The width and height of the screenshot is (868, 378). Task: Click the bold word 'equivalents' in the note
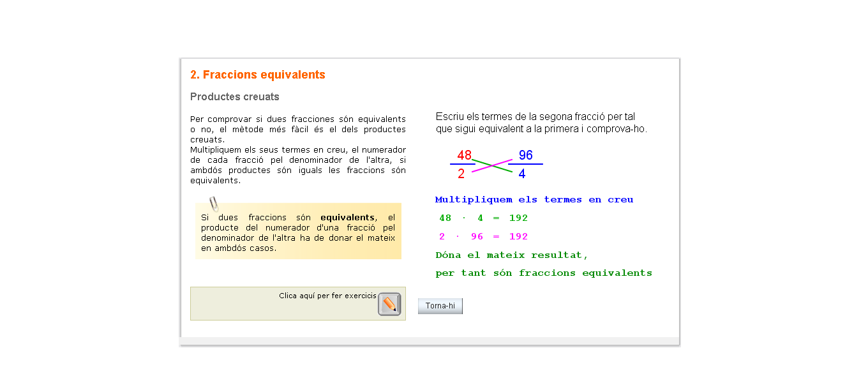[x=347, y=218]
